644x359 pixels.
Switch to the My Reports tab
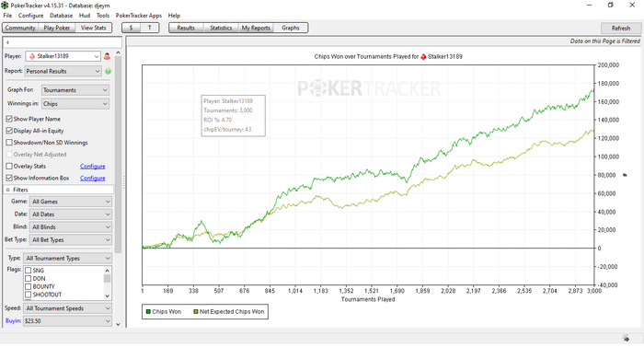(x=256, y=28)
